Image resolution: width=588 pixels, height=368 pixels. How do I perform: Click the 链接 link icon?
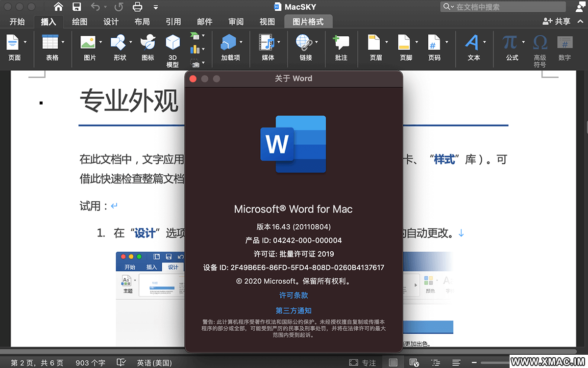[x=304, y=43]
